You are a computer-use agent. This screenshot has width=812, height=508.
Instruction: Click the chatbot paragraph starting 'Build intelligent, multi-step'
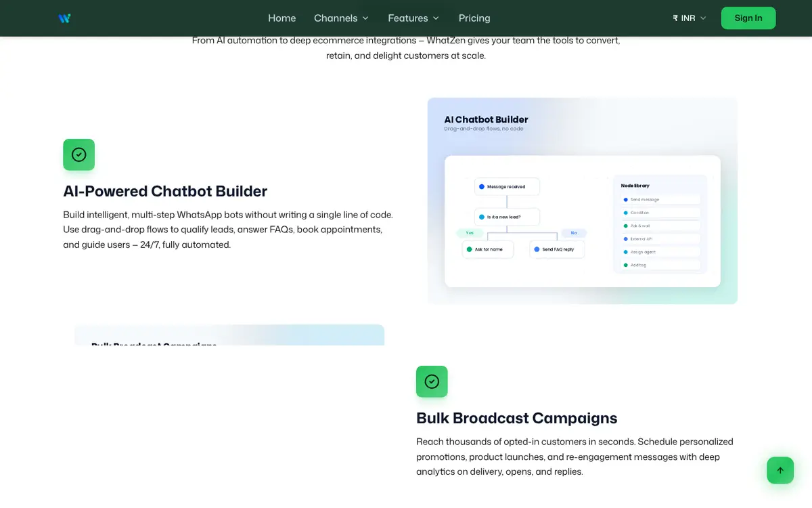[x=228, y=230]
